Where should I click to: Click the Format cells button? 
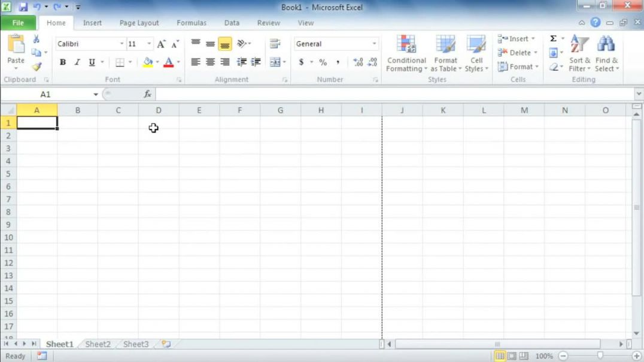click(x=518, y=67)
